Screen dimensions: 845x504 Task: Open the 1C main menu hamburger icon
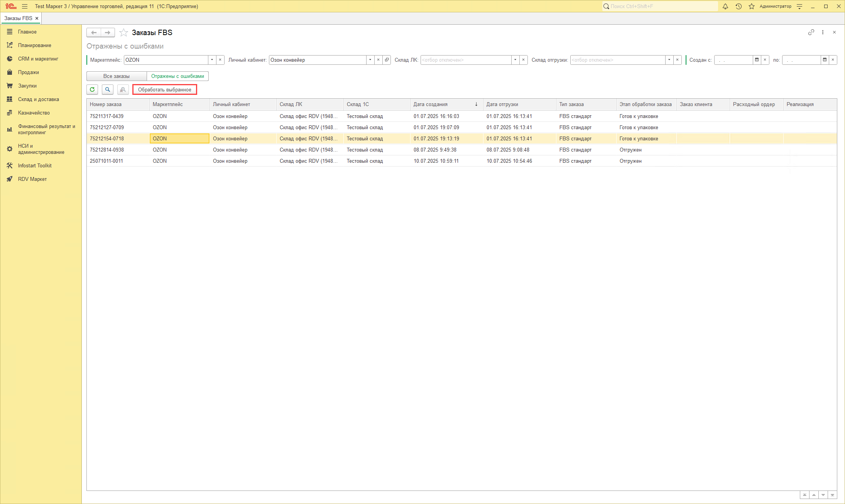pyautogui.click(x=25, y=6)
